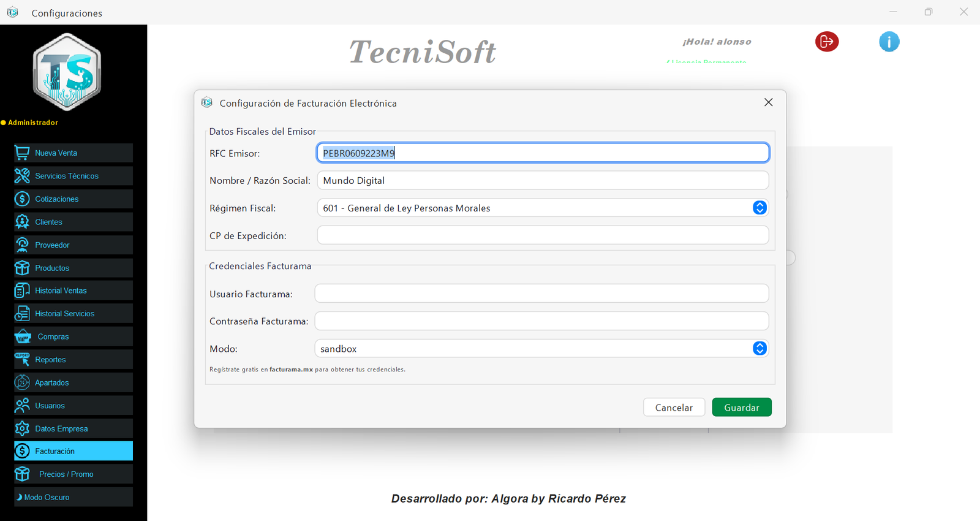This screenshot has height=521, width=980.
Task: Open the Facturación menu item label
Action: click(x=55, y=451)
